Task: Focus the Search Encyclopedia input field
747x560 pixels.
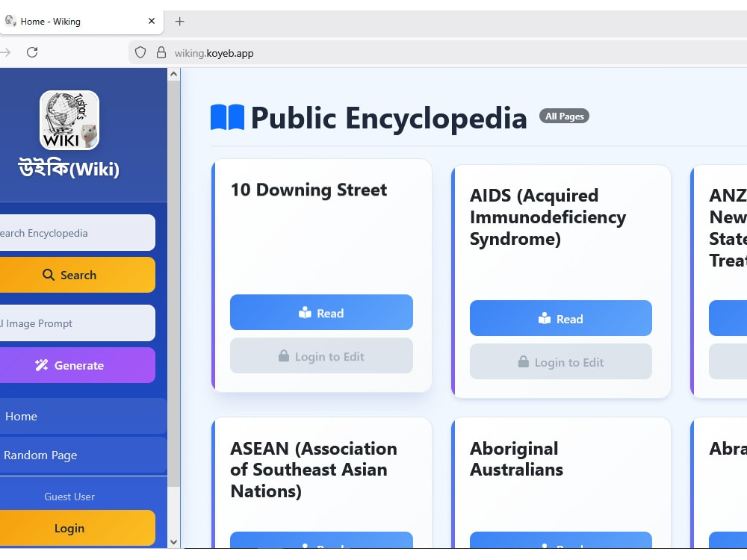Action: tap(77, 233)
